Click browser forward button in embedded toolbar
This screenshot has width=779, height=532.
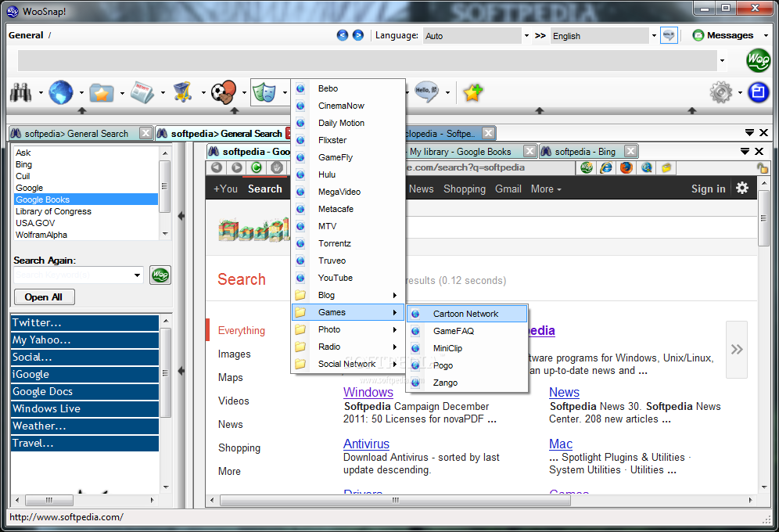pos(236,167)
